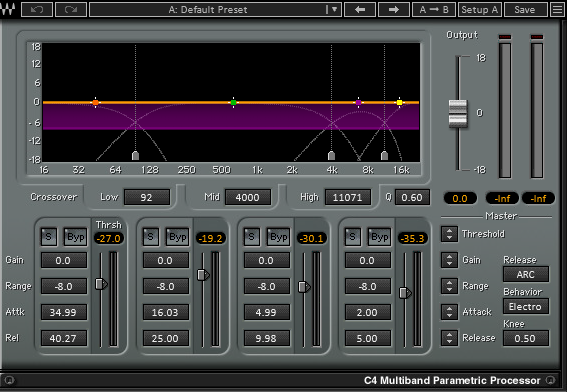Solo band 1 with S button
Image resolution: width=567 pixels, height=392 pixels.
tap(48, 237)
